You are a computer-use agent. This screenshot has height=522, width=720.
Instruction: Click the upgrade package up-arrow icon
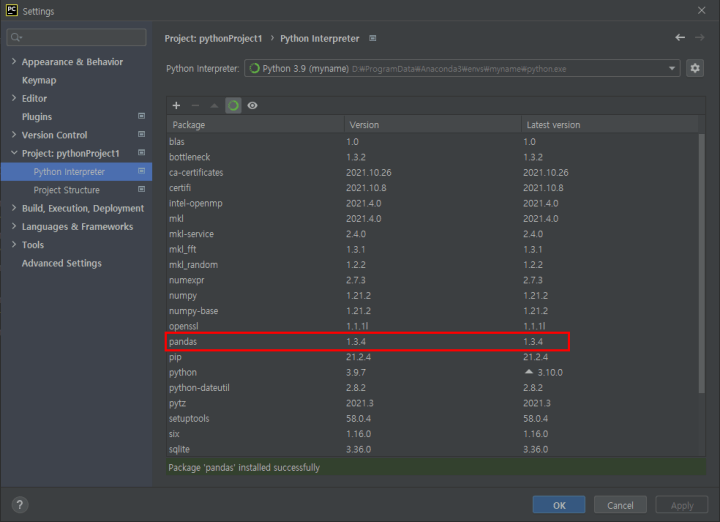click(x=214, y=106)
